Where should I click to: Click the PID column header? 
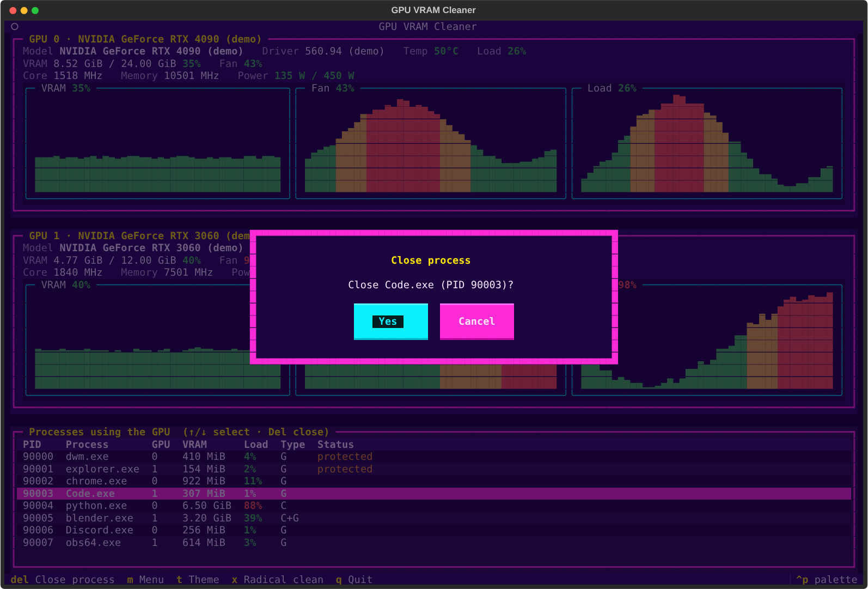pos(32,445)
